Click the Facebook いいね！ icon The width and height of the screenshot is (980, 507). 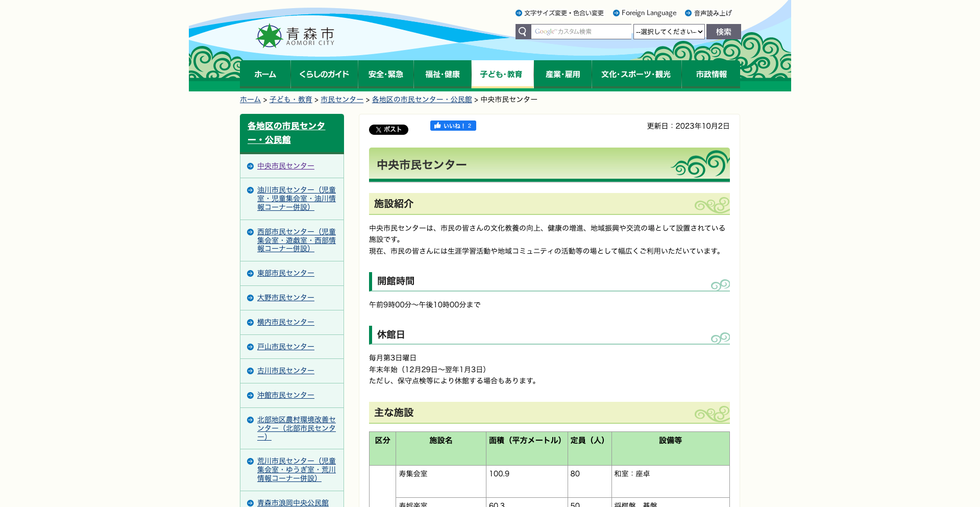click(439, 126)
